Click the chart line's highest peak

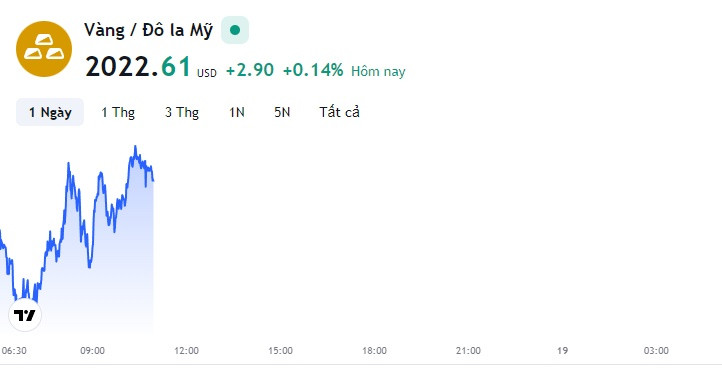[135, 147]
